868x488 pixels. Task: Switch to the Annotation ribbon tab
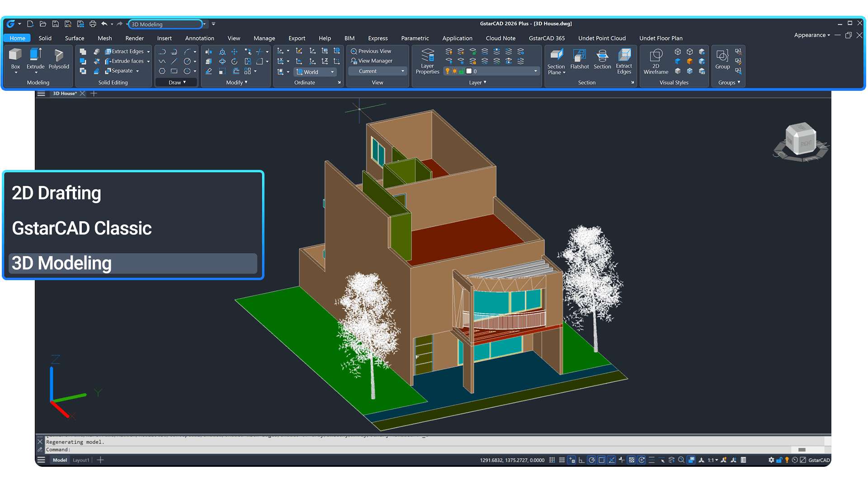click(199, 38)
